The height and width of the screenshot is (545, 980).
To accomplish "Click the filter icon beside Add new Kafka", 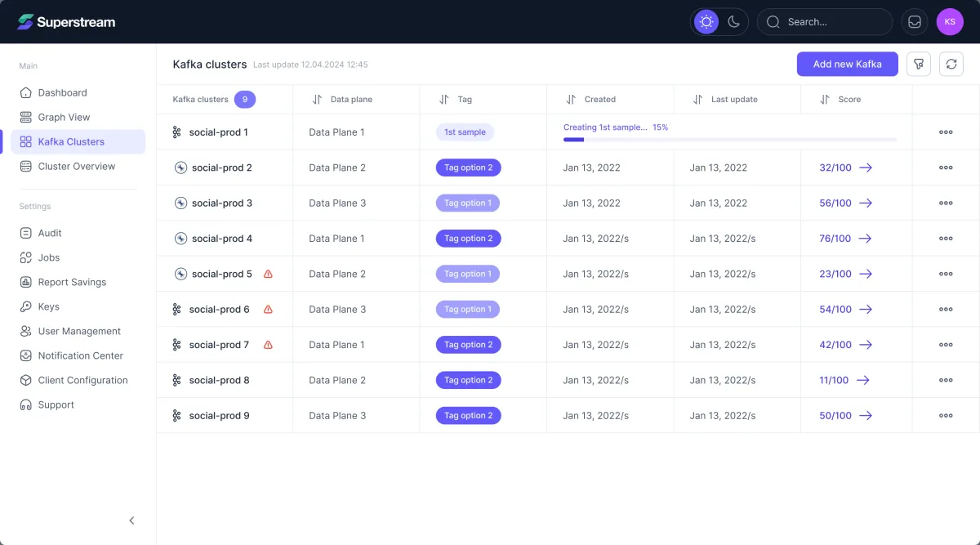I will click(919, 64).
